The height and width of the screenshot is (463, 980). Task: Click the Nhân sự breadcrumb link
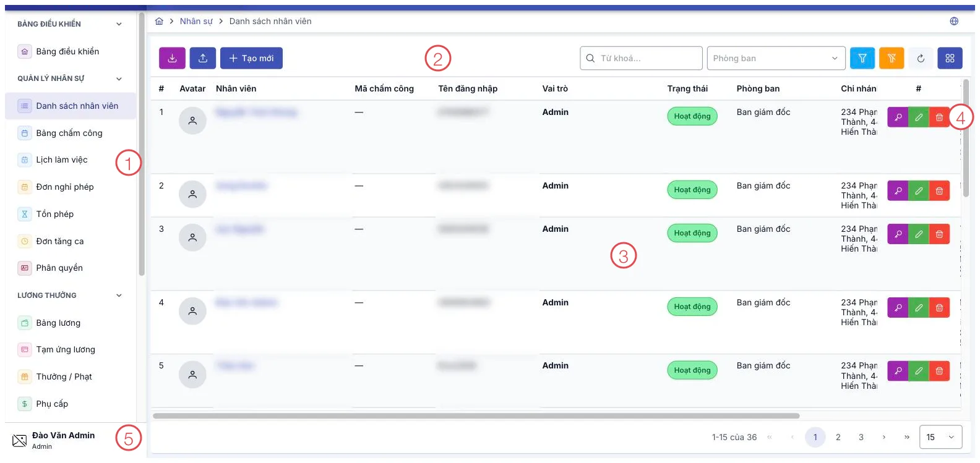pos(196,21)
